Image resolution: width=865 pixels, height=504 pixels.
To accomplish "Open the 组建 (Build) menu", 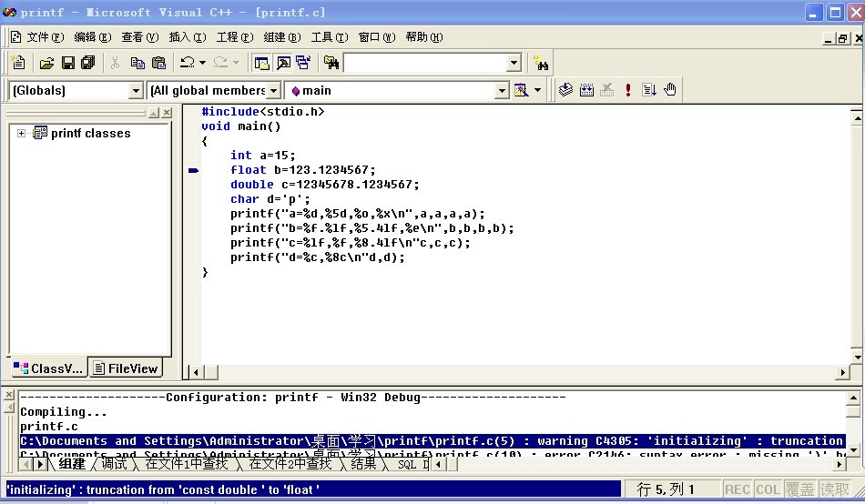I will 281,37.
